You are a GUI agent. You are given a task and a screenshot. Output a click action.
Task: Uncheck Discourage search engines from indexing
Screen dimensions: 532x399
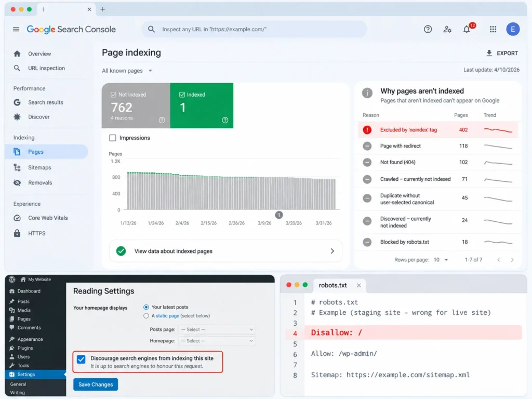tap(81, 360)
